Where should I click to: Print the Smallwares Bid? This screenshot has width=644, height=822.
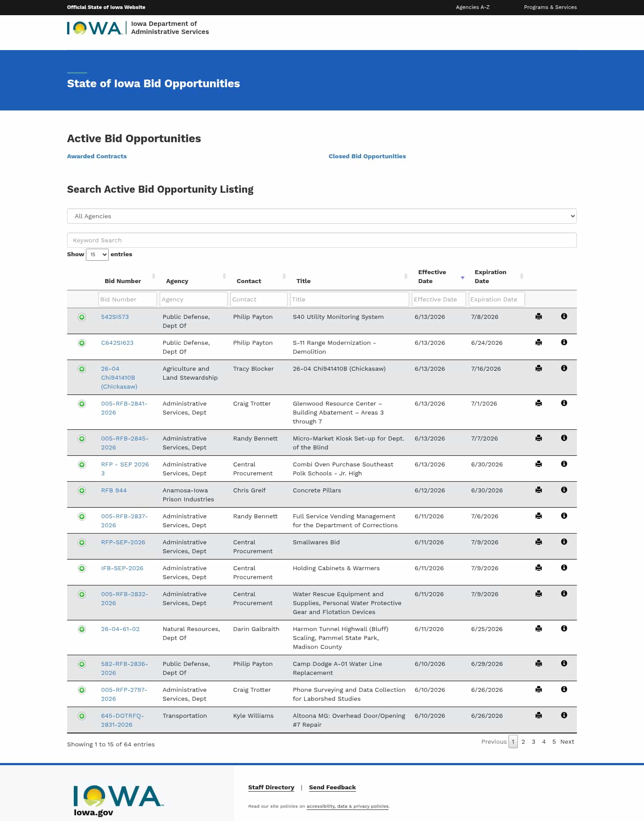coord(538,542)
